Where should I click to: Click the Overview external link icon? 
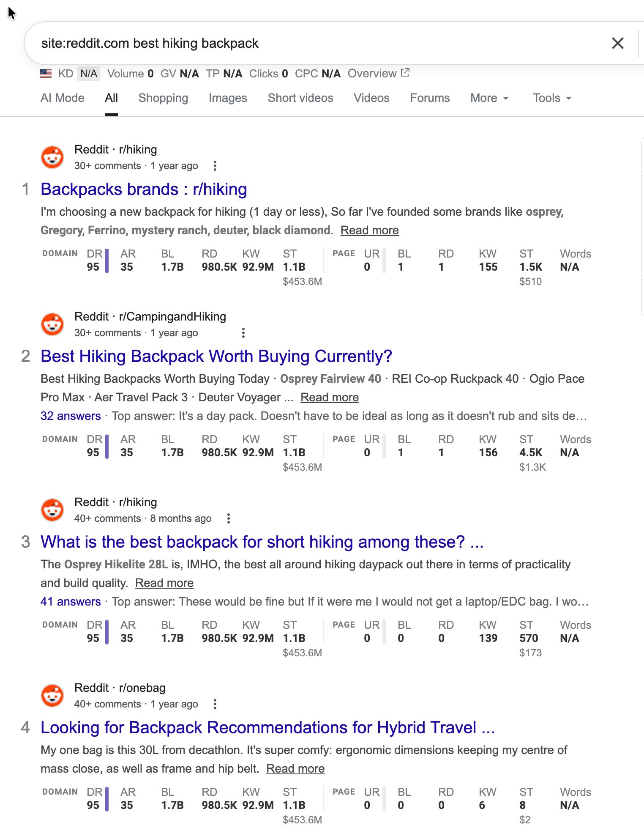[x=405, y=73]
